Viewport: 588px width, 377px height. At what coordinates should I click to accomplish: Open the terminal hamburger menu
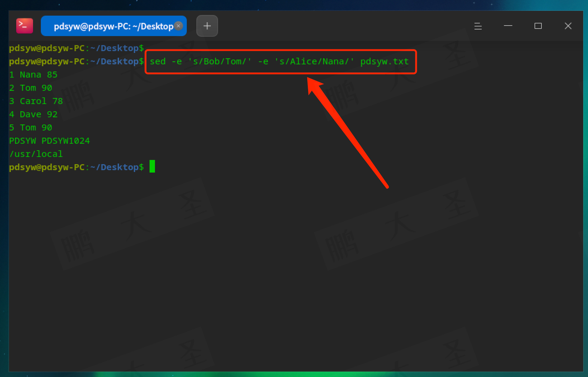click(478, 26)
